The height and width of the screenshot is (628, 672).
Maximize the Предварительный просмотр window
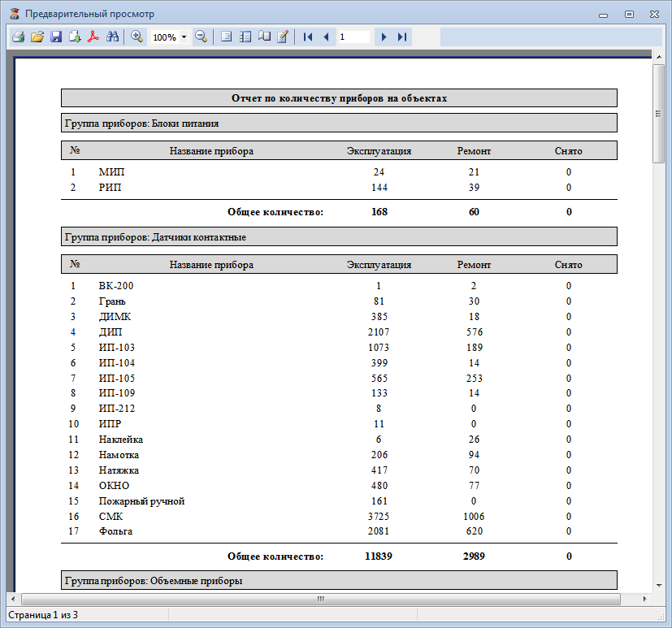[x=629, y=15]
